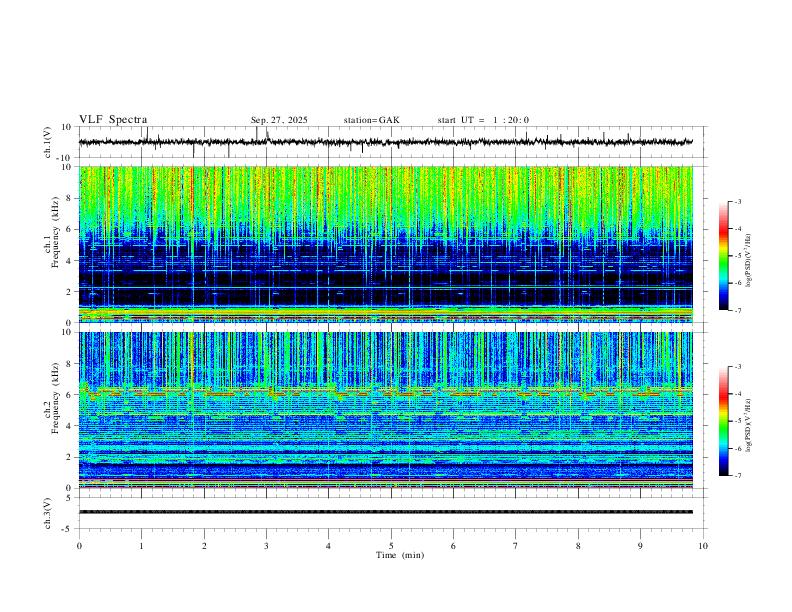
Task: Click the "-5" tick on ch.1 color bar
Action: pyautogui.click(x=738, y=256)
